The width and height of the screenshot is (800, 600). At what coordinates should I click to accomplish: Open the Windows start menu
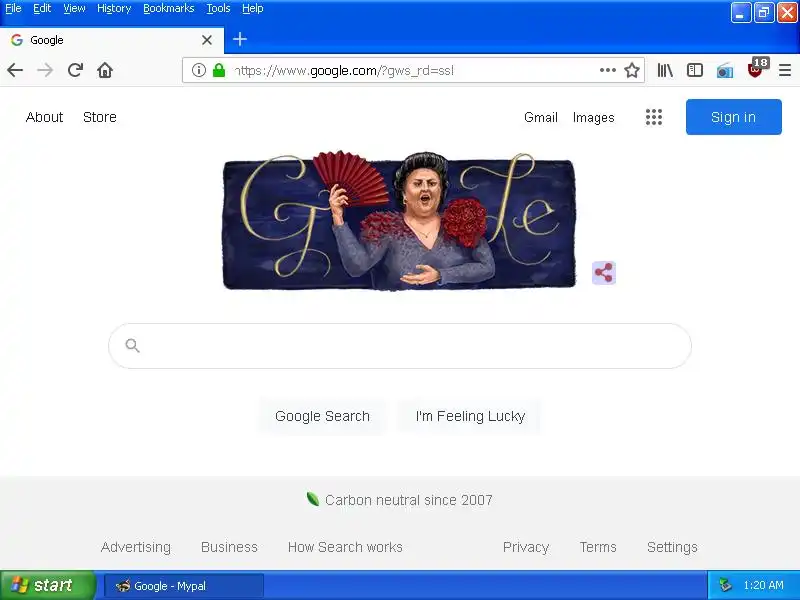(x=48, y=585)
